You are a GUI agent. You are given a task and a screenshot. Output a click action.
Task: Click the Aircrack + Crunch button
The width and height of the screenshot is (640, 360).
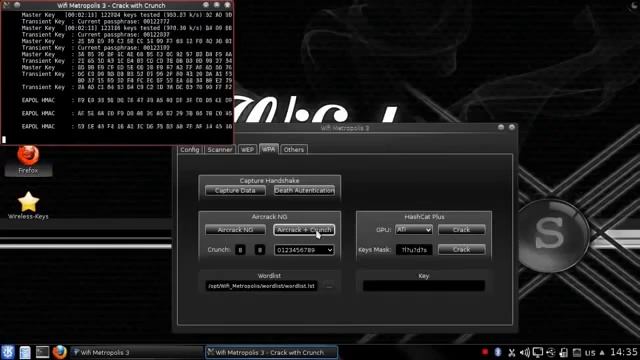[304, 230]
